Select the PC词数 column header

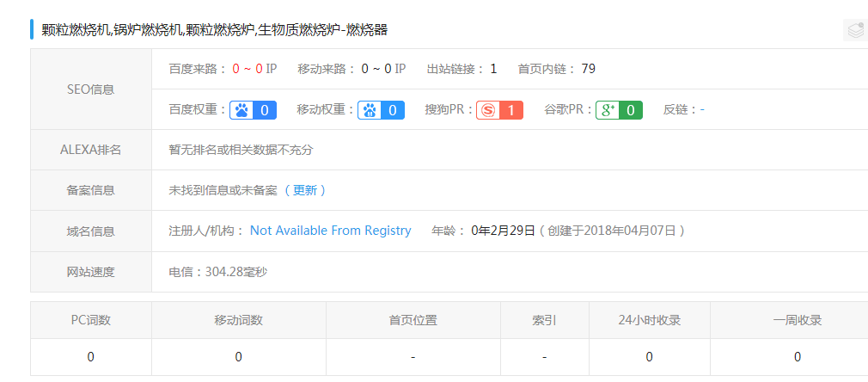90,320
